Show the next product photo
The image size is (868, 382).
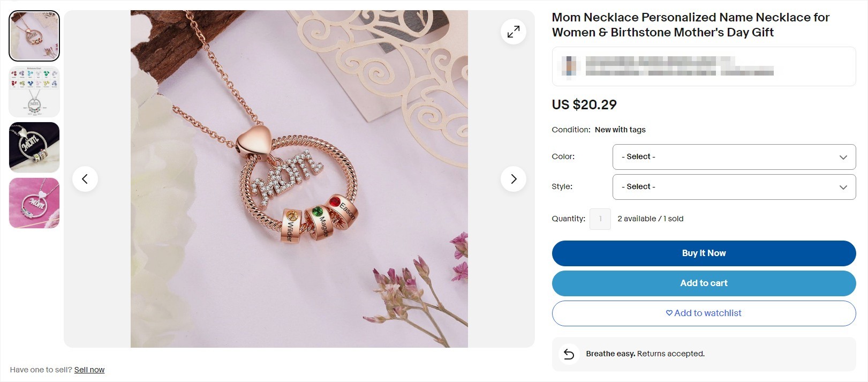(x=513, y=178)
